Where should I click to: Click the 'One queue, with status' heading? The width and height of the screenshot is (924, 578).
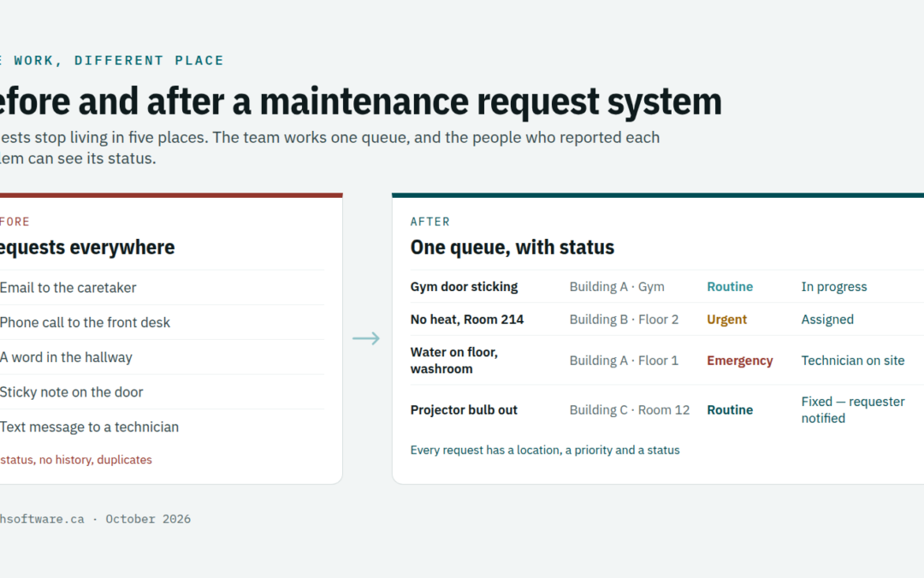click(512, 247)
